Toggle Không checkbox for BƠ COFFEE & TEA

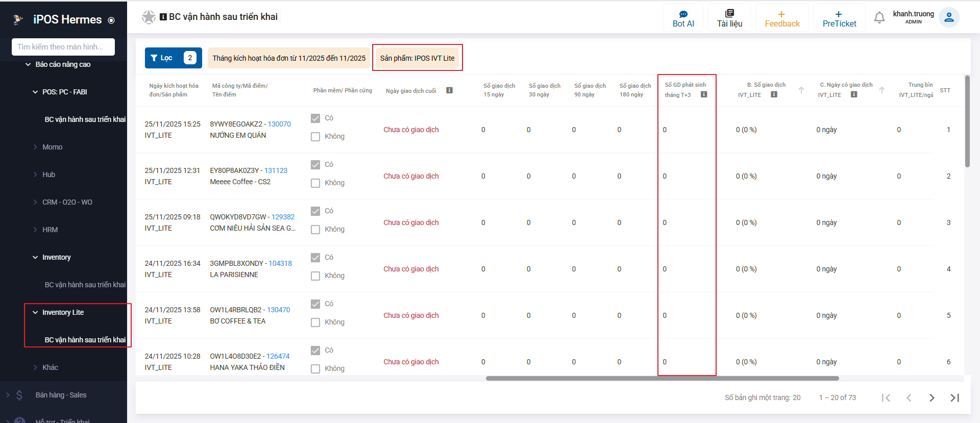click(x=315, y=322)
